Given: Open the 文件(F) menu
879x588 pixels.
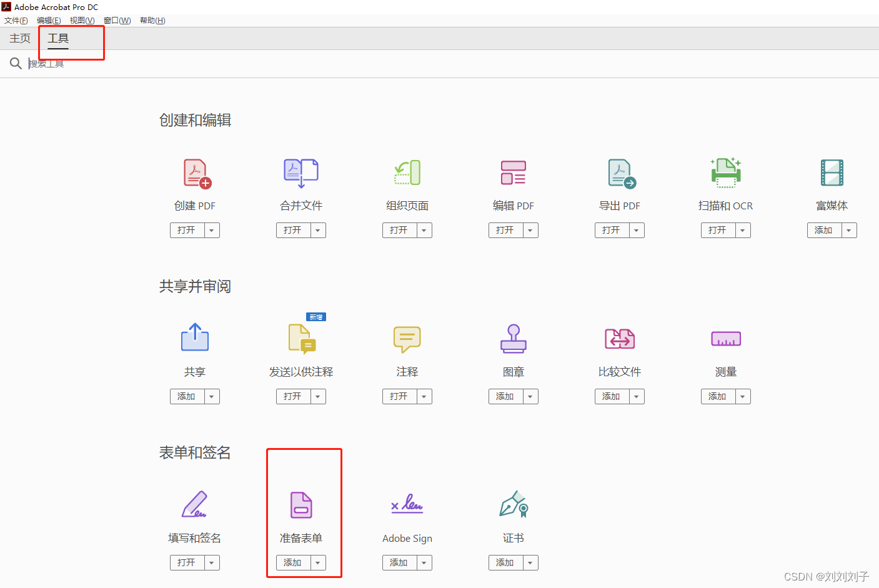Looking at the screenshot, I should [x=16, y=21].
